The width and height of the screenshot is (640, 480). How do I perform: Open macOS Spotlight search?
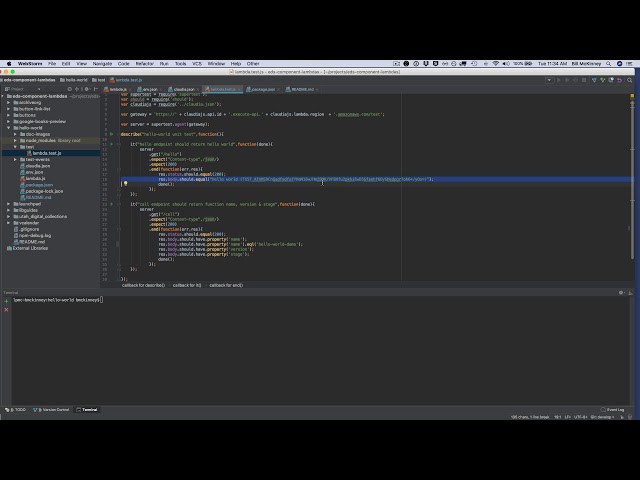click(x=609, y=64)
